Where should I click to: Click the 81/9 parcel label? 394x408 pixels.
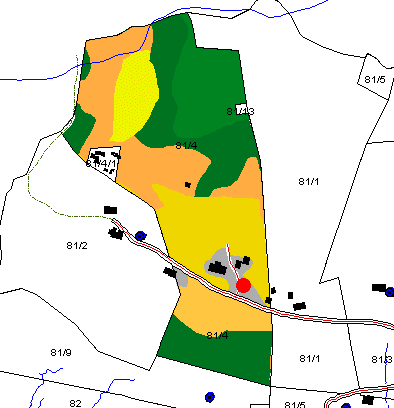tap(61, 352)
